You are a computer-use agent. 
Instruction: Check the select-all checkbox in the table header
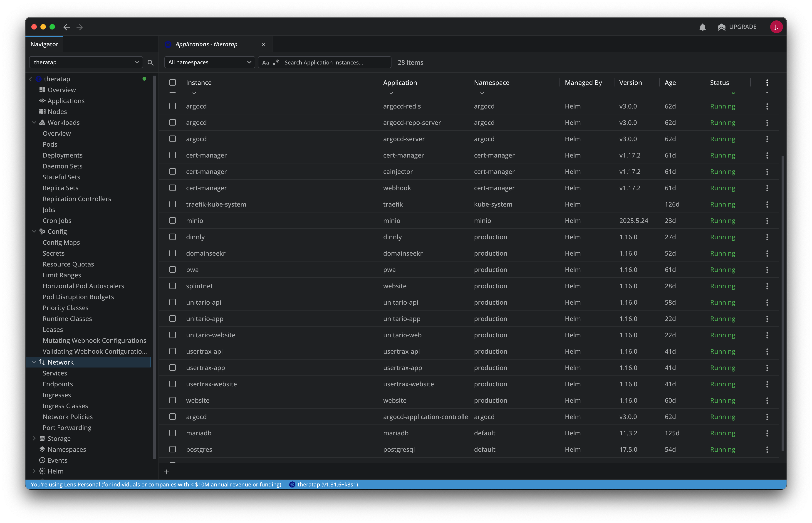[173, 82]
